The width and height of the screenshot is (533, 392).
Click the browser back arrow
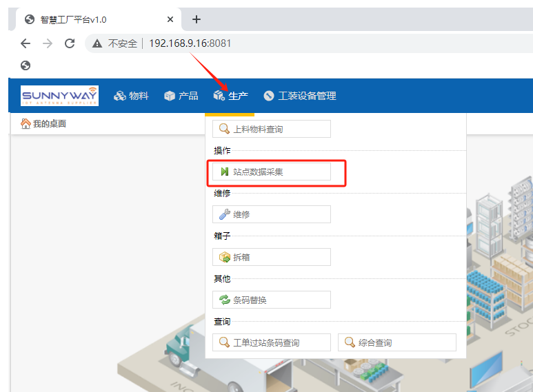[x=26, y=43]
